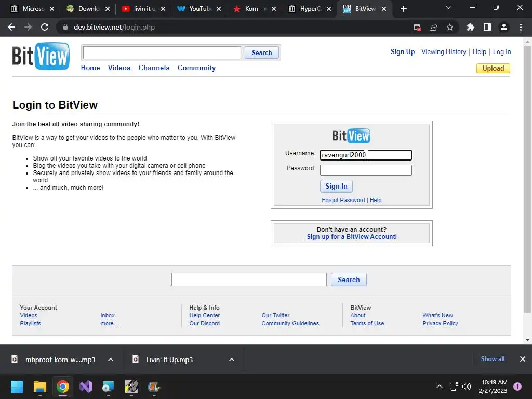Go to Home navigation item
This screenshot has height=399, width=532.
(90, 68)
